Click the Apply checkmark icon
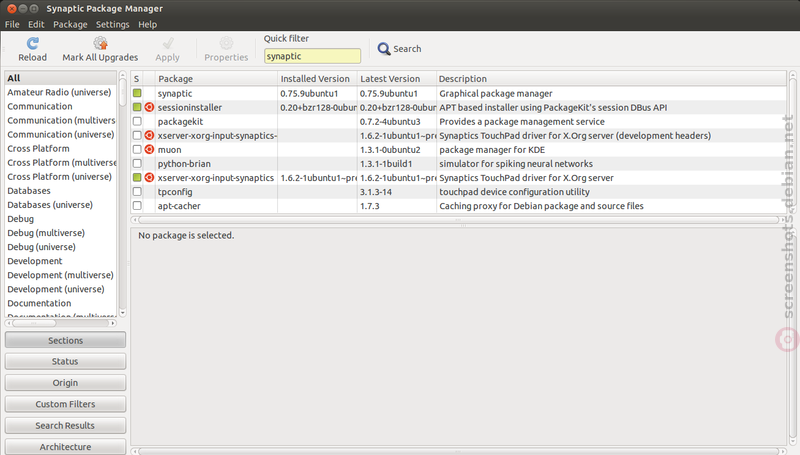 pyautogui.click(x=168, y=43)
